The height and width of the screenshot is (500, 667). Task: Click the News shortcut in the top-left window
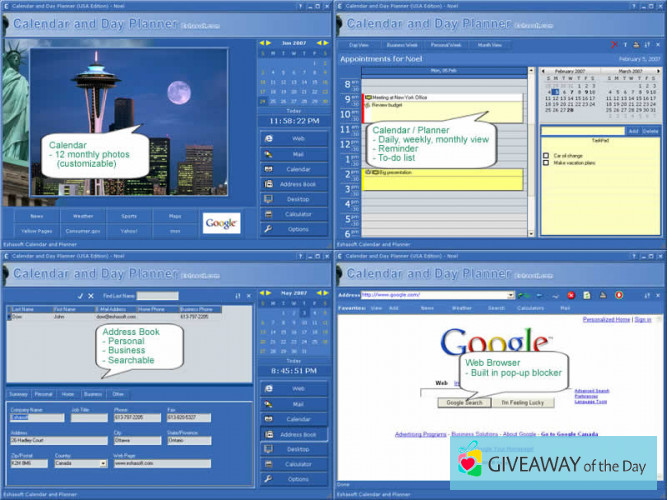pyautogui.click(x=37, y=216)
